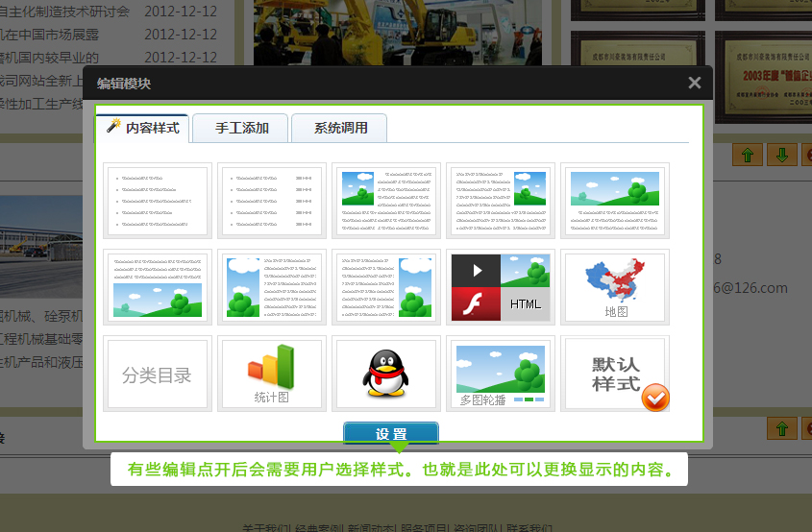
Task: Select tall image left with text style
Action: click(x=272, y=287)
